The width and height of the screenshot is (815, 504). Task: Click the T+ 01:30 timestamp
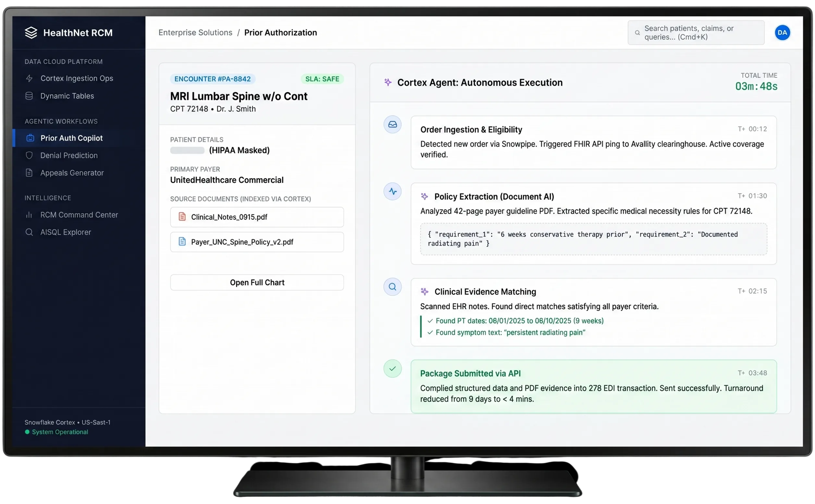(x=752, y=196)
